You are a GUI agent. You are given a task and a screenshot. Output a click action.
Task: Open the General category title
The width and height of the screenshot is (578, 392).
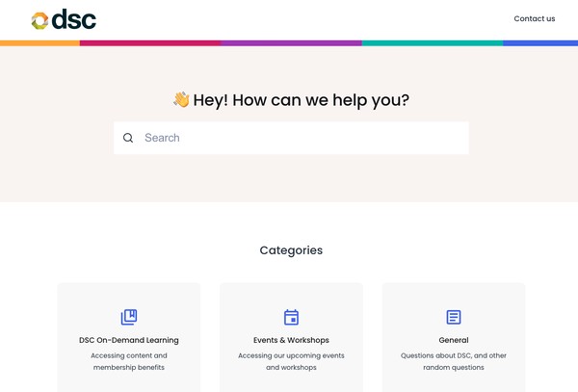coord(454,340)
